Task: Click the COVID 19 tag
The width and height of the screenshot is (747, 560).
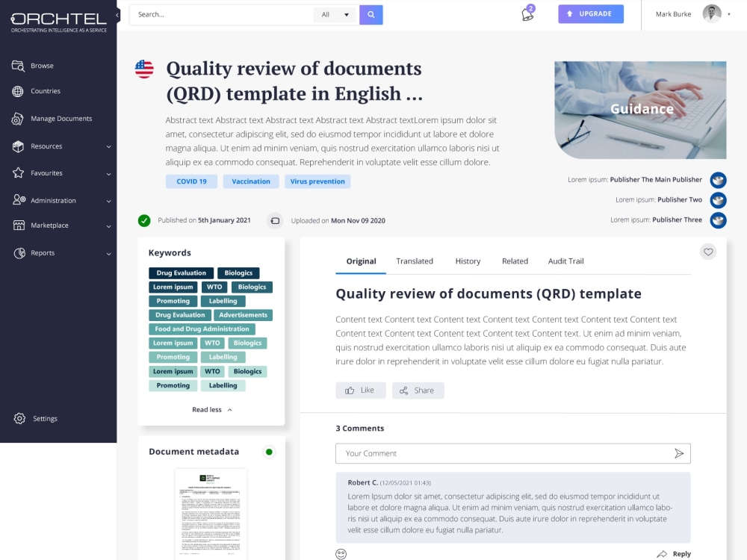Action: point(191,181)
